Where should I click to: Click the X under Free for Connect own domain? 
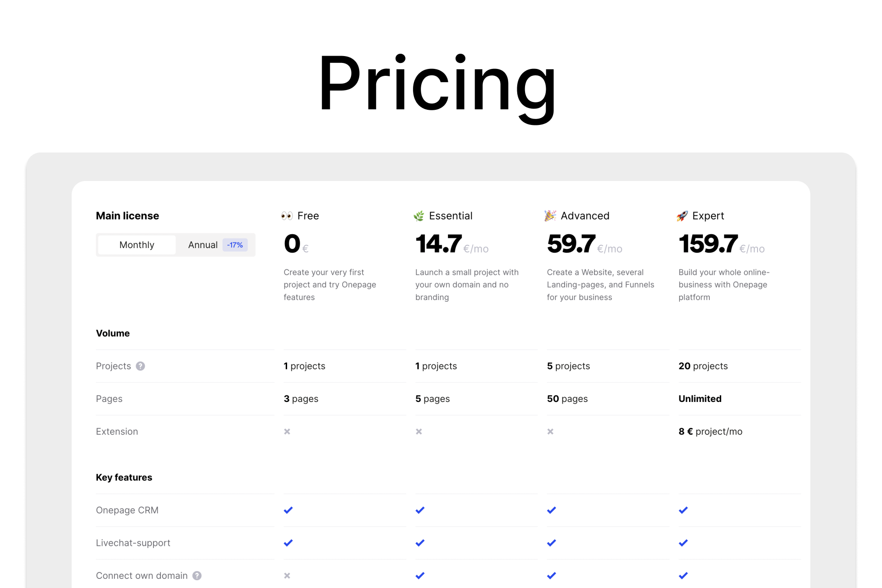[x=287, y=575]
